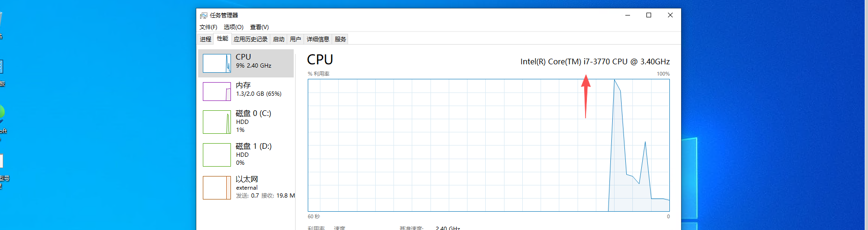Switch to the 详细信息 tab
Viewport: 868px width, 230px height.
click(x=318, y=39)
